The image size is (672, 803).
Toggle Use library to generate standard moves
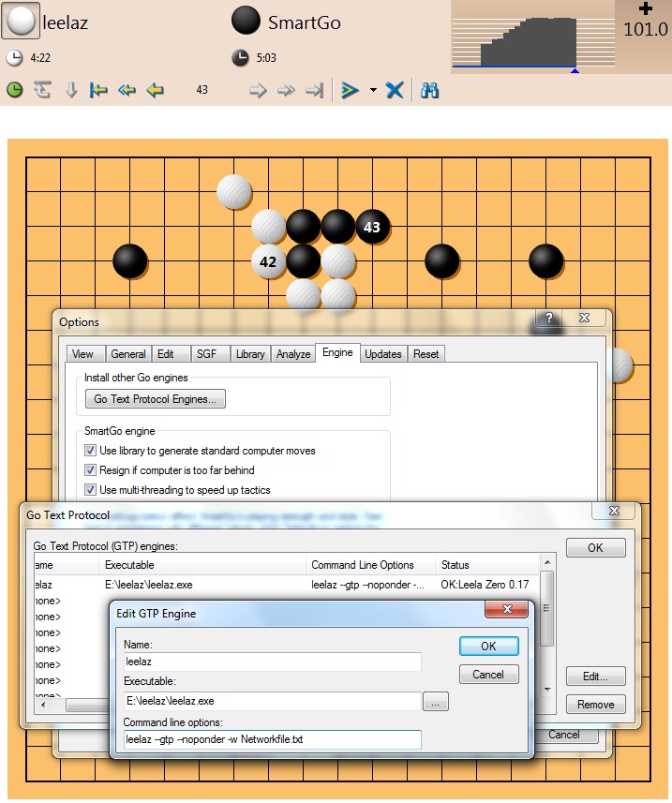coord(90,451)
